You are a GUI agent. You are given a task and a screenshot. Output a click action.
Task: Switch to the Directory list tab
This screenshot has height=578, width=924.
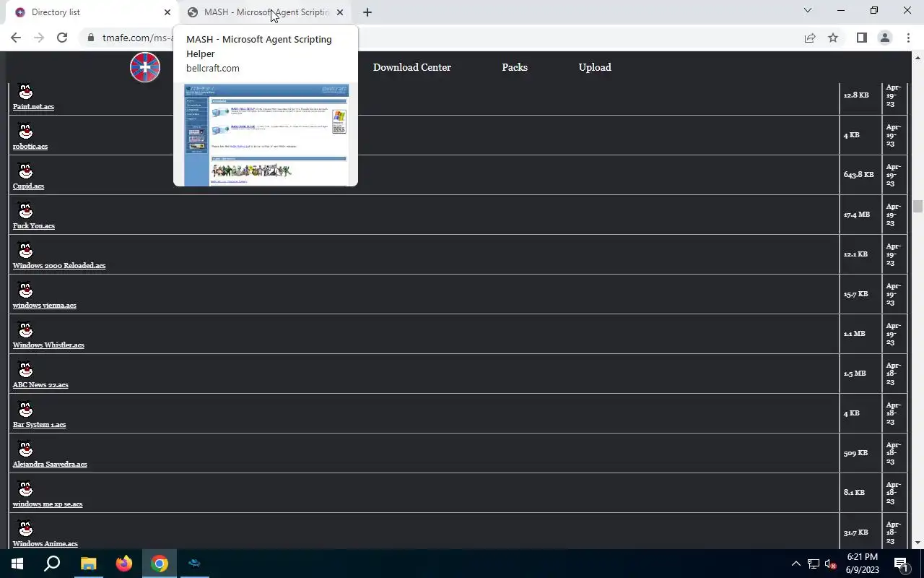coord(92,12)
